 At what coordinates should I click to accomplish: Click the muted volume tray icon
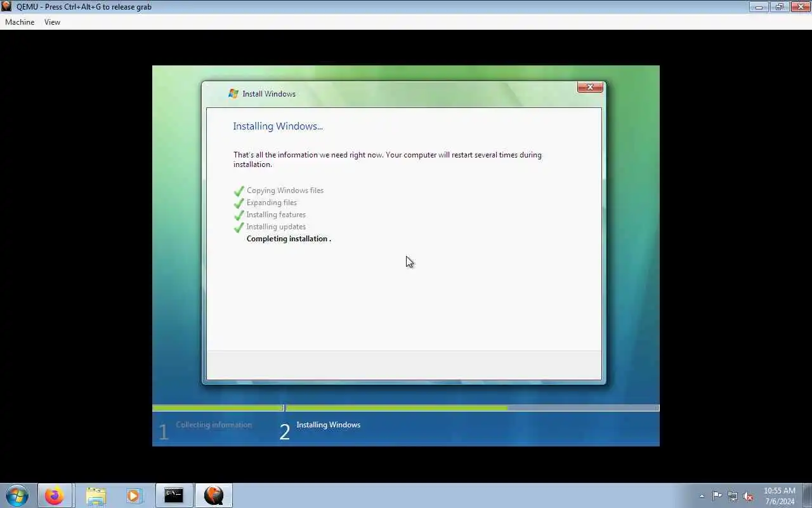pos(748,496)
